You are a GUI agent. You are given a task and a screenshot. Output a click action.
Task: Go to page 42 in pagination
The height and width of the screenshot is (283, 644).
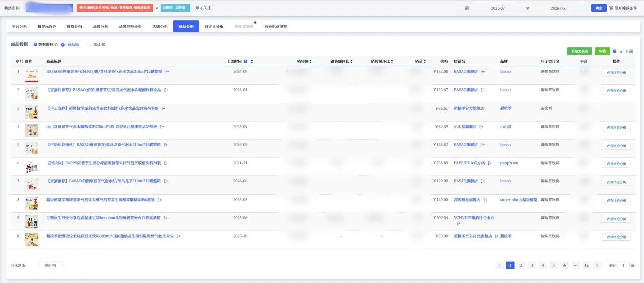(586, 265)
